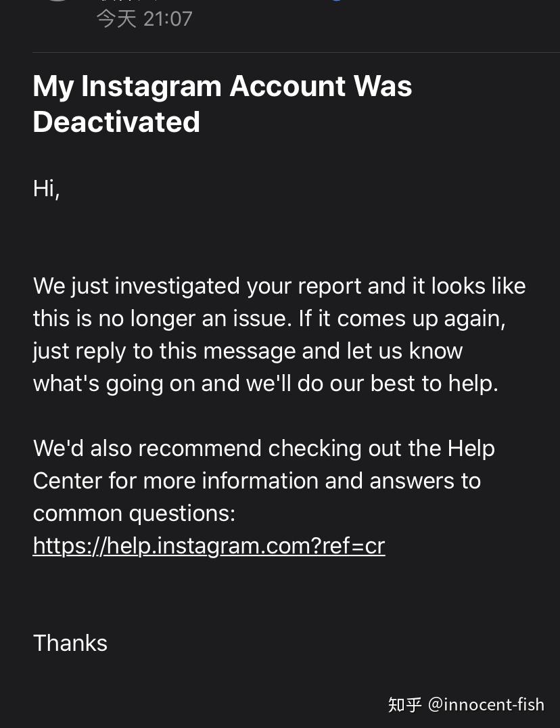Tap the 今天 21:07 timestamp
560x728 pixels.
click(x=144, y=18)
